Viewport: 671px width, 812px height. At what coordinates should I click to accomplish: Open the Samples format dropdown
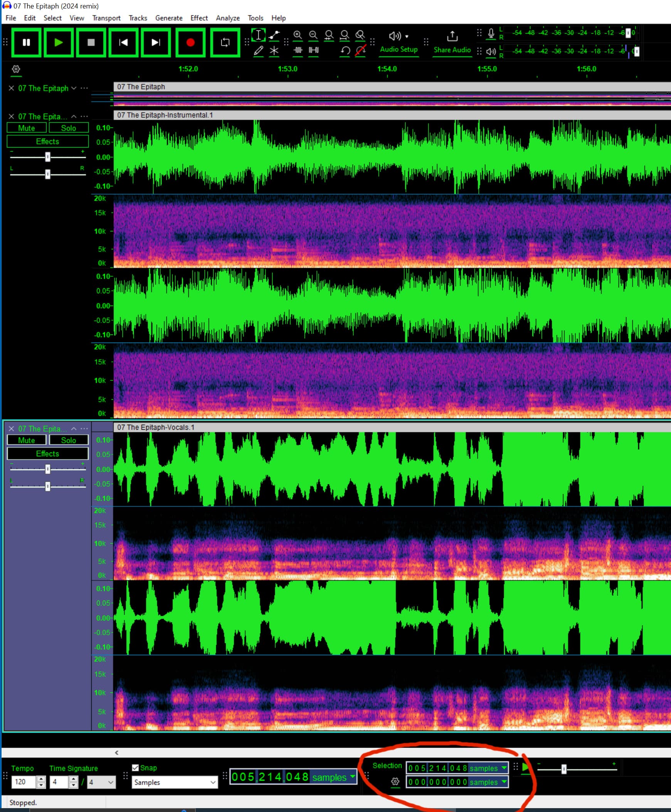coord(175,782)
